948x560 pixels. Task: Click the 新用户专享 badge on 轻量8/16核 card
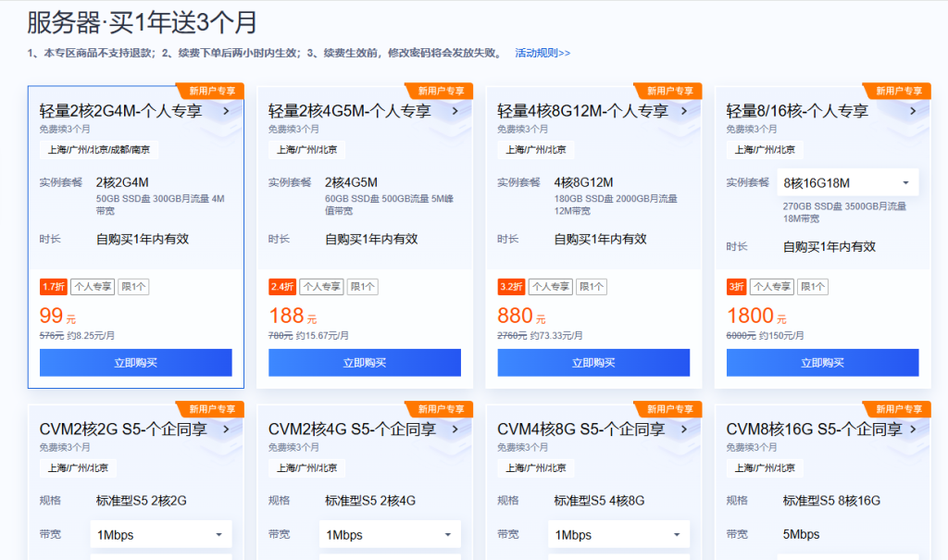(x=898, y=91)
